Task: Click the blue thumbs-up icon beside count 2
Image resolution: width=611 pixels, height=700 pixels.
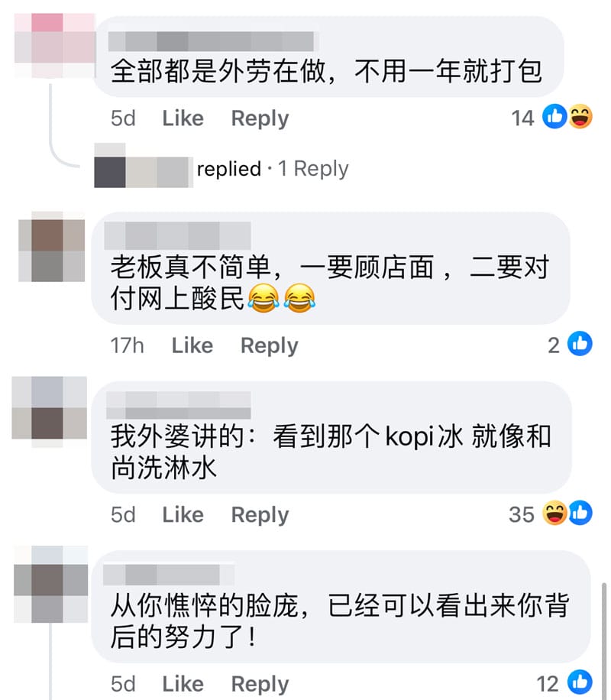Action: click(x=580, y=344)
